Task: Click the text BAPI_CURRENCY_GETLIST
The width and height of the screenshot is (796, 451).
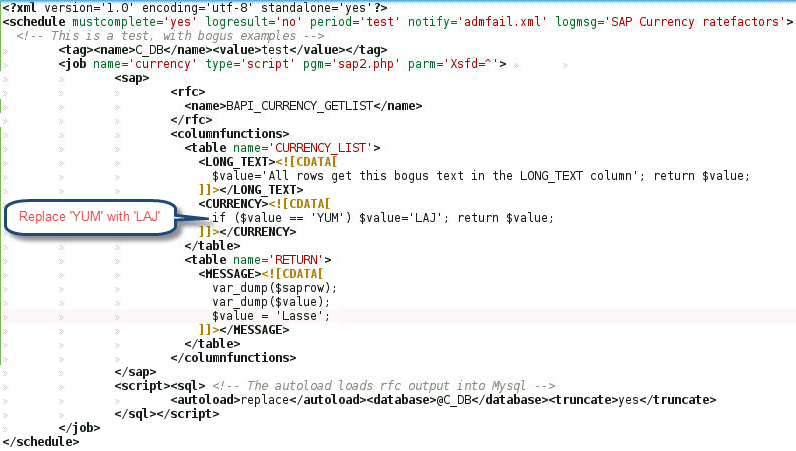Action: coord(300,106)
